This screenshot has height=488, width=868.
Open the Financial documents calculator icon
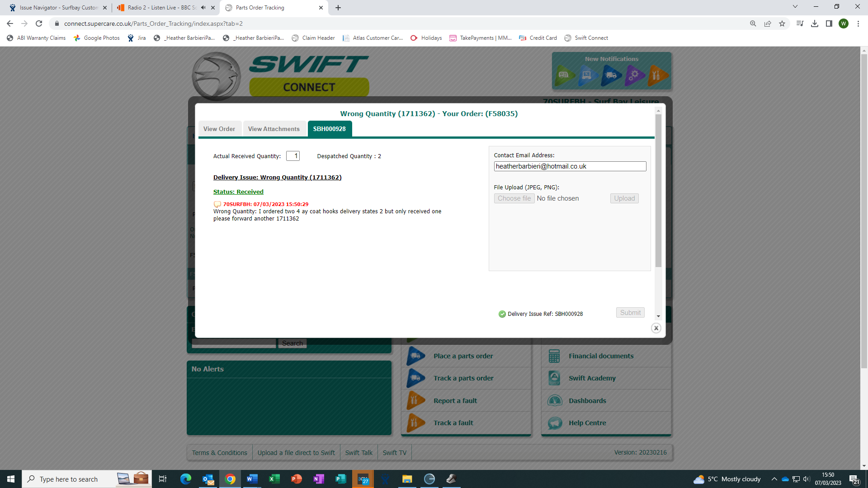tap(554, 356)
